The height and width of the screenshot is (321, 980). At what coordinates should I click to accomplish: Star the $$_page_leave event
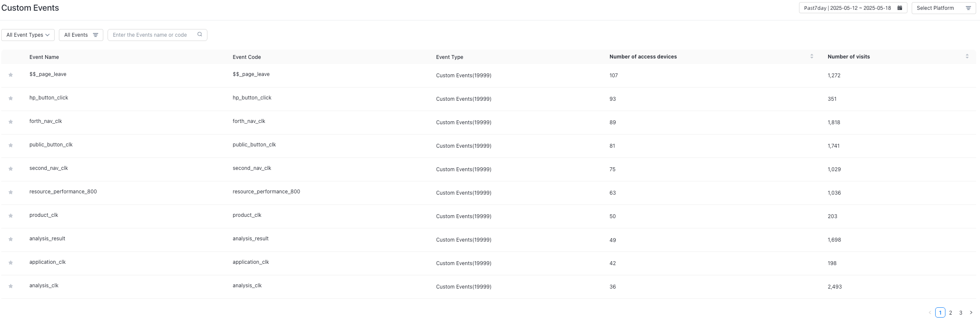[11, 75]
